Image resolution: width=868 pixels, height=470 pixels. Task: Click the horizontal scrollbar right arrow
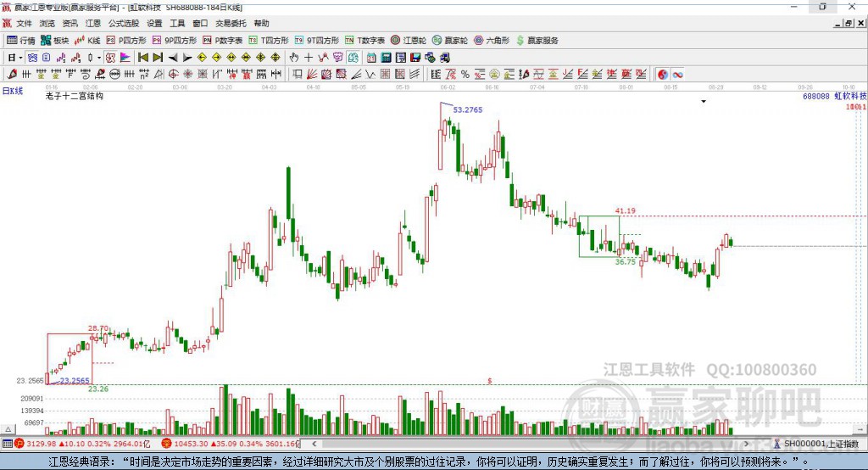click(x=746, y=444)
